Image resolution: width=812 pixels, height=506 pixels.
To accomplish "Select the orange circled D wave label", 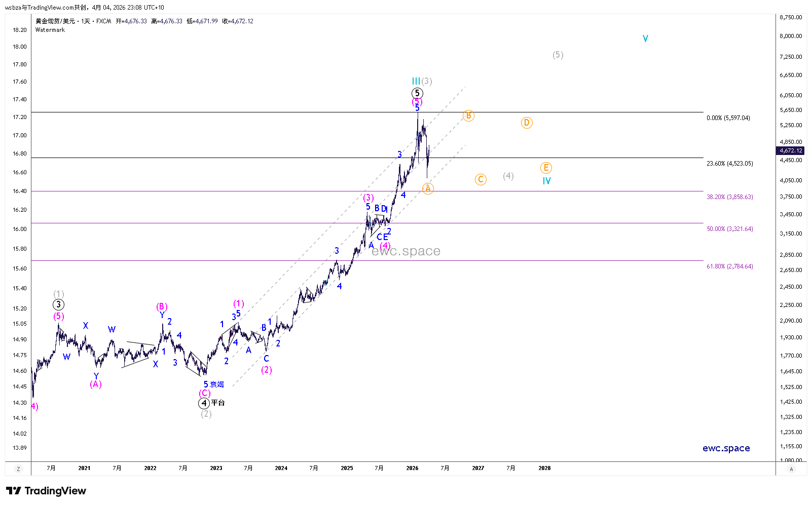I will [527, 123].
